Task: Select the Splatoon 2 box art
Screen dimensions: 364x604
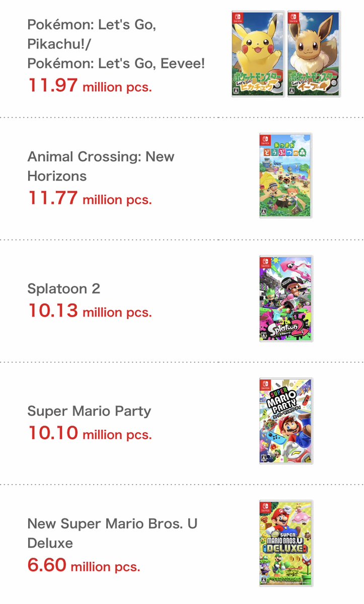Action: (285, 298)
